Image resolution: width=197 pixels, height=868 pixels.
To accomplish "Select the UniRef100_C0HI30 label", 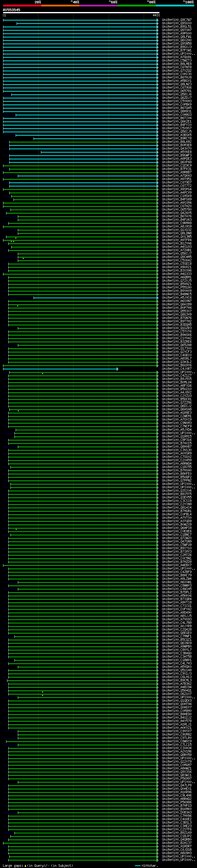I will (x=177, y=74).
